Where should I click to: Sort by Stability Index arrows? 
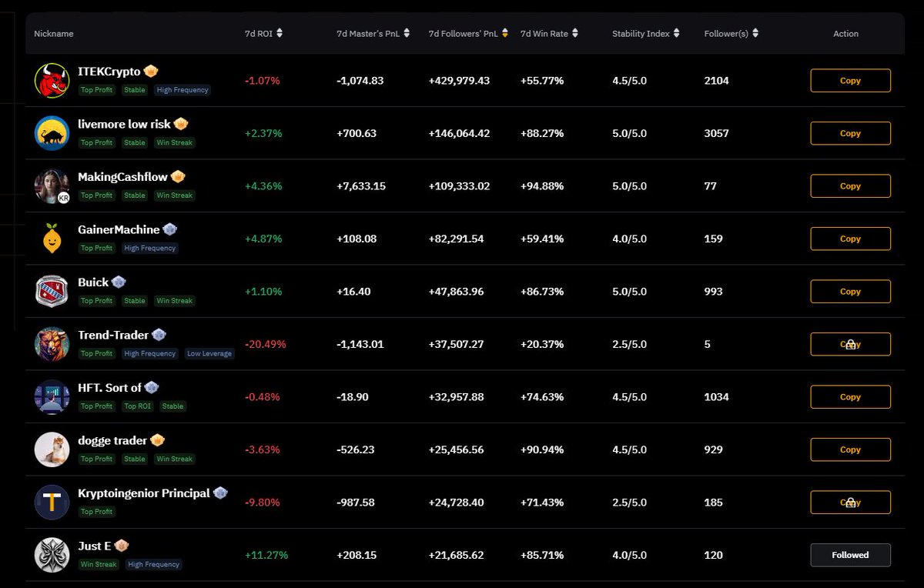pos(677,33)
